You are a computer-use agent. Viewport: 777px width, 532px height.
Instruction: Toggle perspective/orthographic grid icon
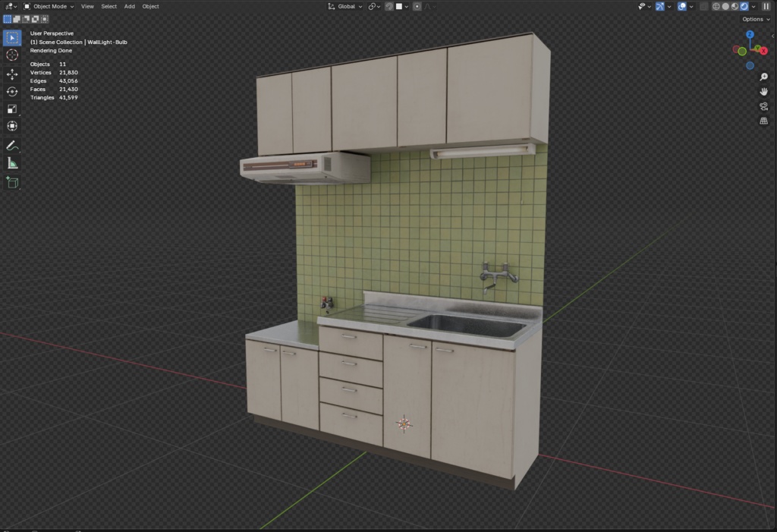763,121
